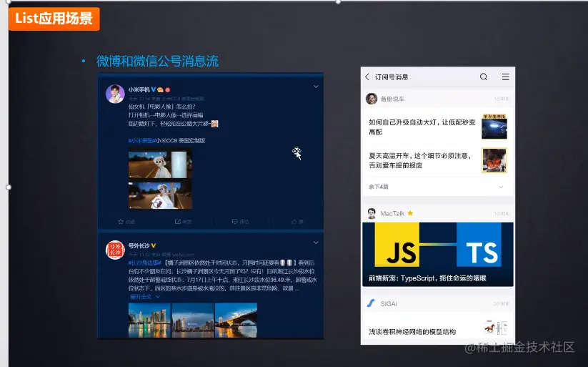Click the 鲁哈说车 account avatar
This screenshot has height=367, width=588.
pyautogui.click(x=372, y=99)
